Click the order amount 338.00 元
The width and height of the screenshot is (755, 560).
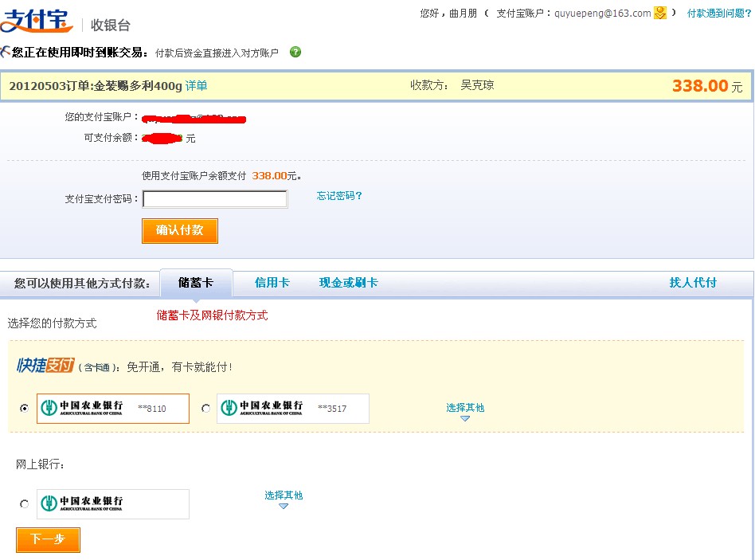[707, 86]
